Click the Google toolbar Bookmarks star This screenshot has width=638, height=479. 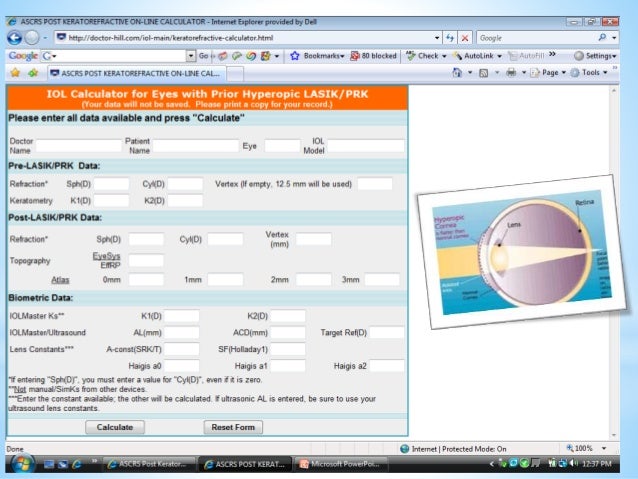(x=295, y=56)
